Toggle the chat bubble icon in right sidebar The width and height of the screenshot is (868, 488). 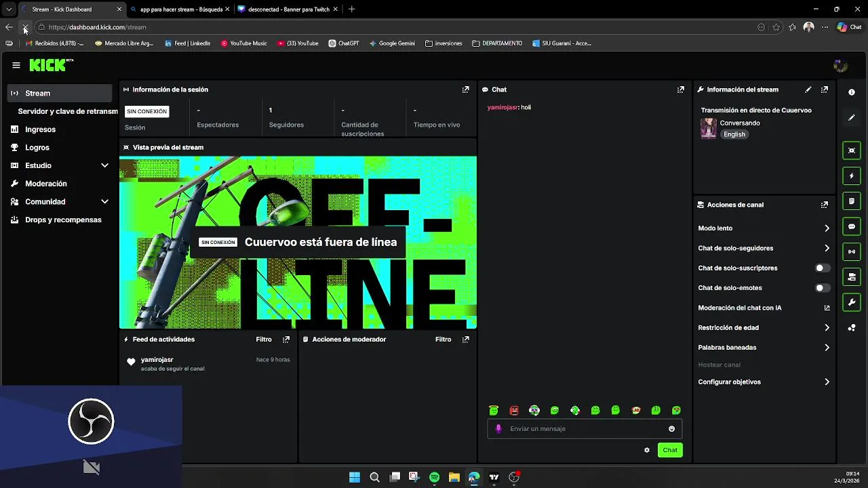[852, 226]
